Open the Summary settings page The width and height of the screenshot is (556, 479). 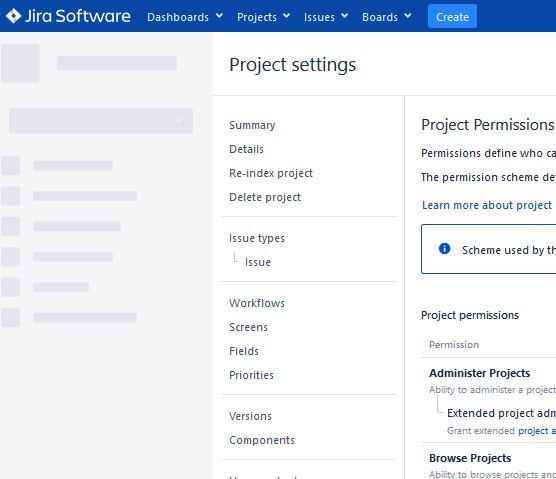coord(252,125)
